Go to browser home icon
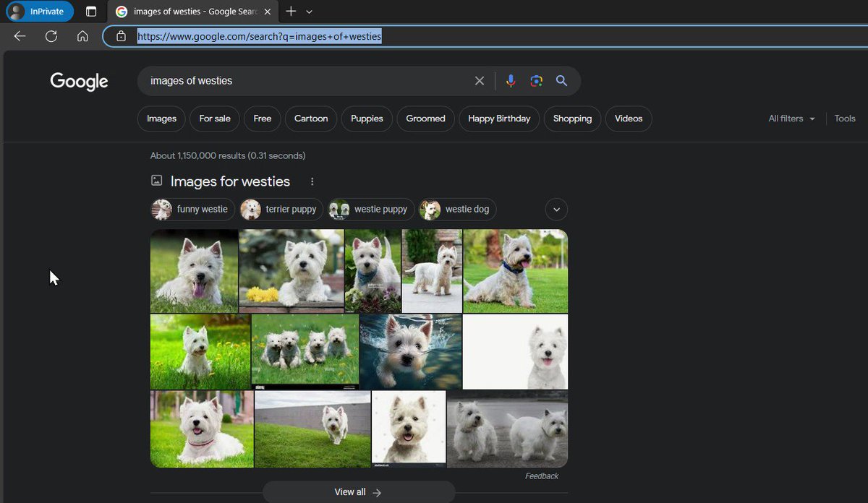The height and width of the screenshot is (503, 868). coord(82,36)
